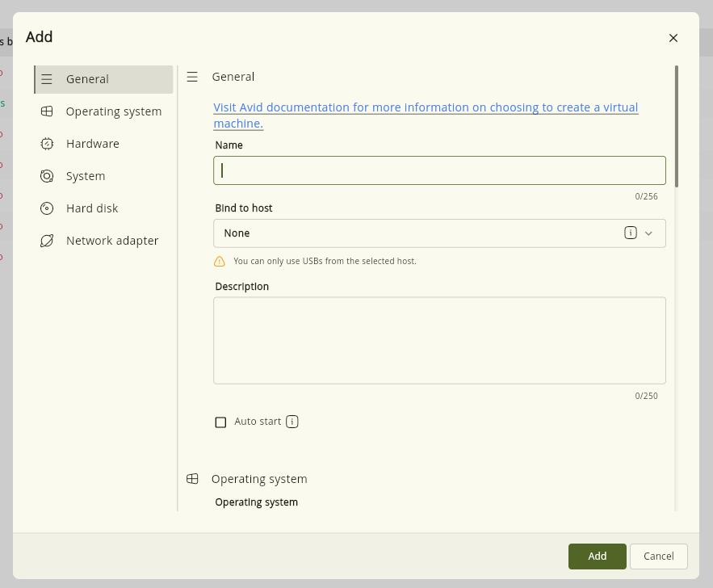
Task: Click the info icon in Bind to host field
Action: tap(631, 233)
